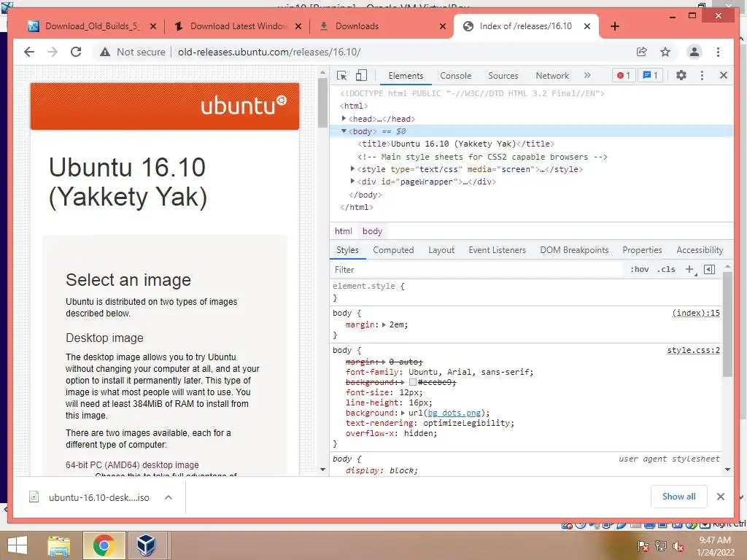Close the Downloads tab
Viewport: 747px width, 560px height.
443,26
